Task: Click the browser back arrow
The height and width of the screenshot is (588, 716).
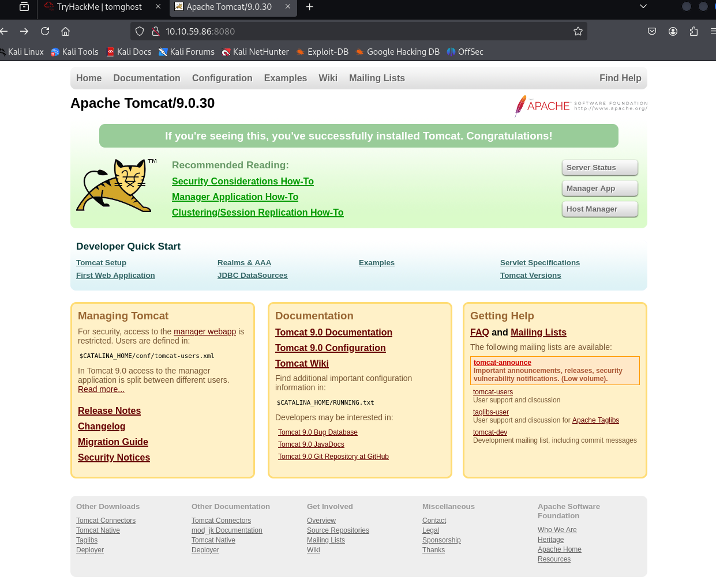Action: (4, 31)
